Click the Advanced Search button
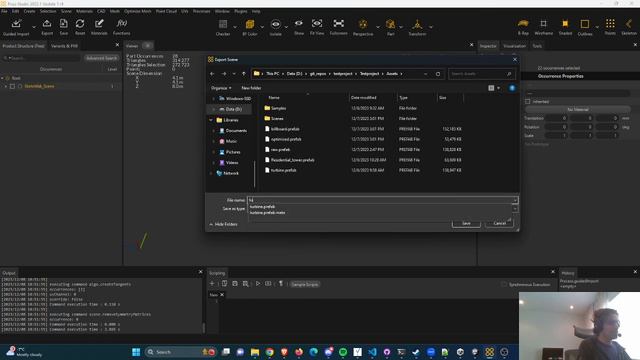640x360 pixels. [101, 58]
